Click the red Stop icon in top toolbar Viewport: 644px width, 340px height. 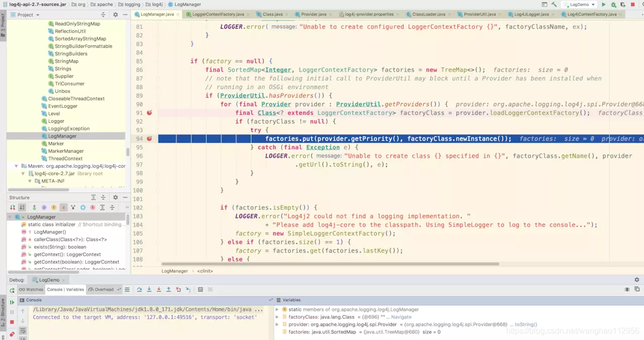click(632, 5)
